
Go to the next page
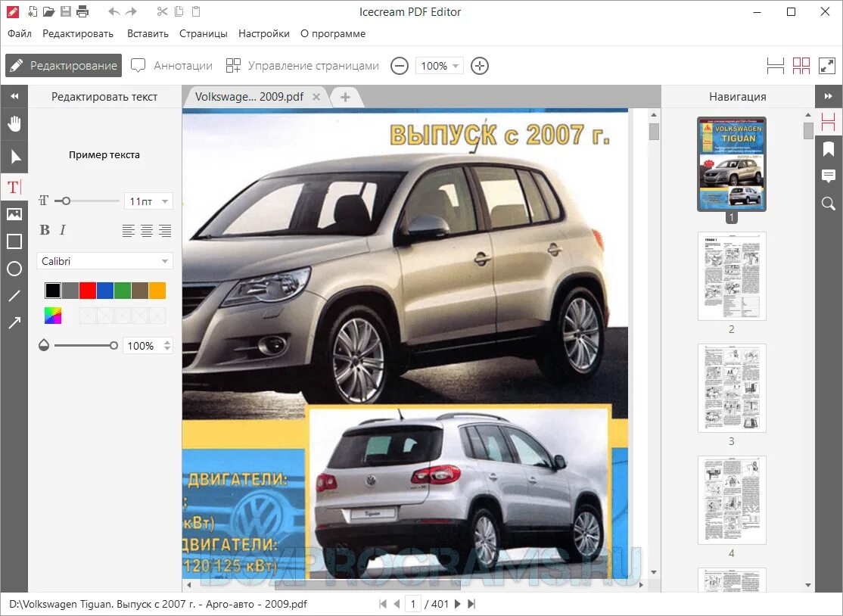point(458,604)
